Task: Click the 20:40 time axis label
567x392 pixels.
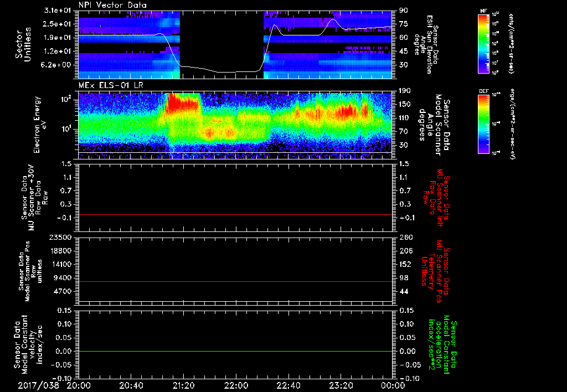Action: 131,385
